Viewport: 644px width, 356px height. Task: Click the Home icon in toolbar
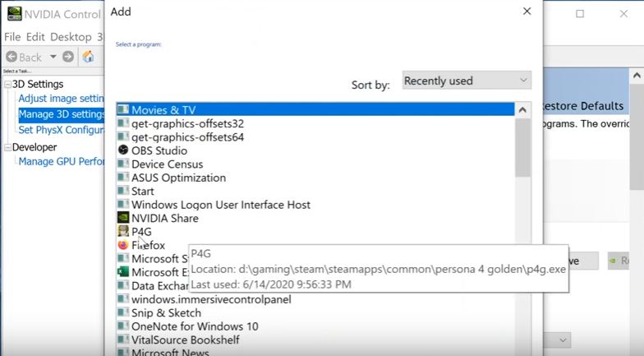coord(88,56)
